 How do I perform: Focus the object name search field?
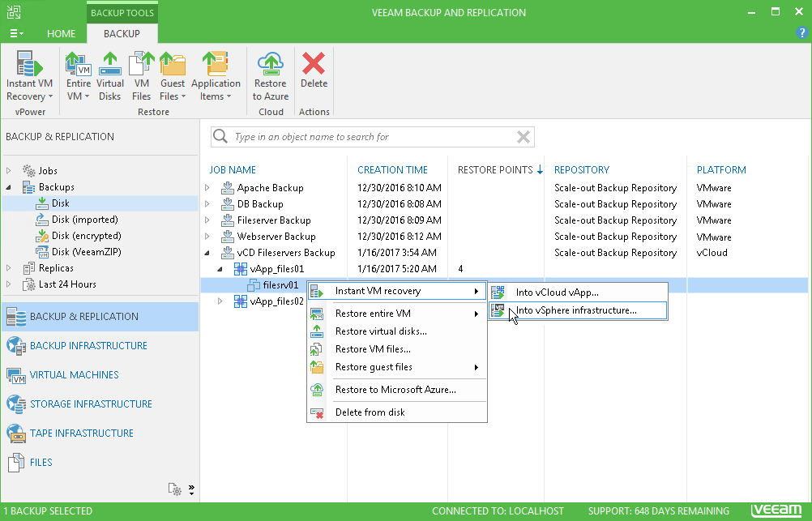pyautogui.click(x=373, y=137)
